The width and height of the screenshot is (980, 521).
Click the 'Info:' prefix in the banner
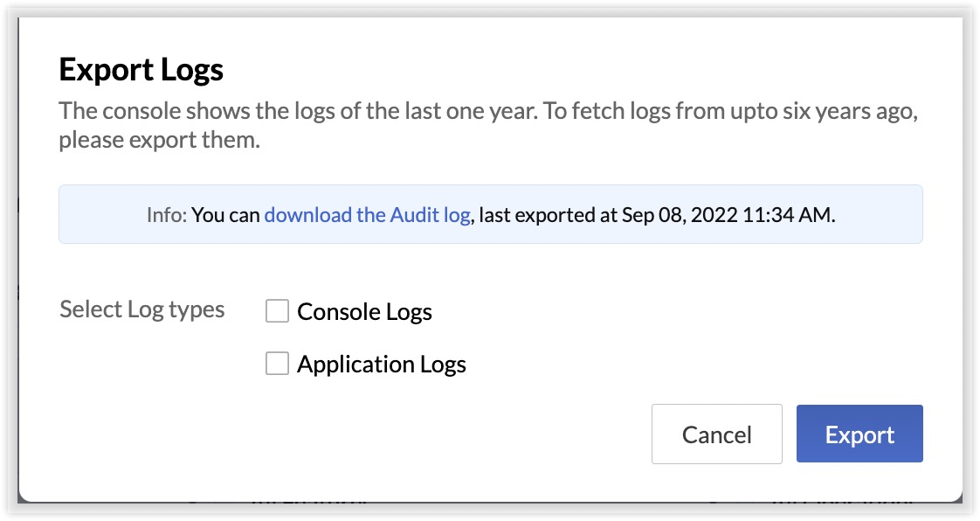[x=167, y=214]
